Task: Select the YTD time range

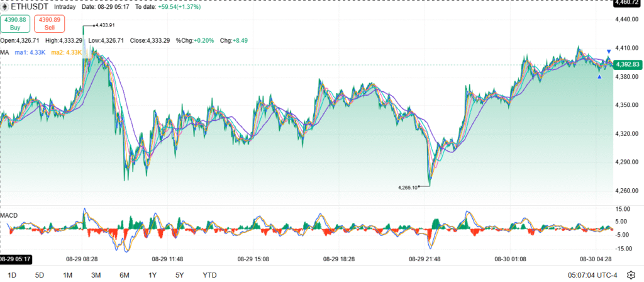Action: pos(210,275)
